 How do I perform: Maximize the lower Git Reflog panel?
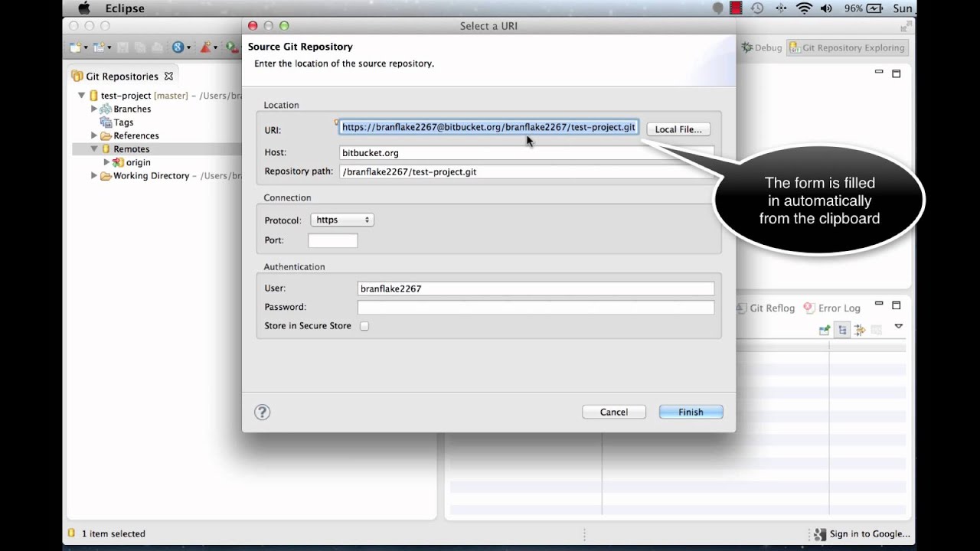[x=896, y=305]
